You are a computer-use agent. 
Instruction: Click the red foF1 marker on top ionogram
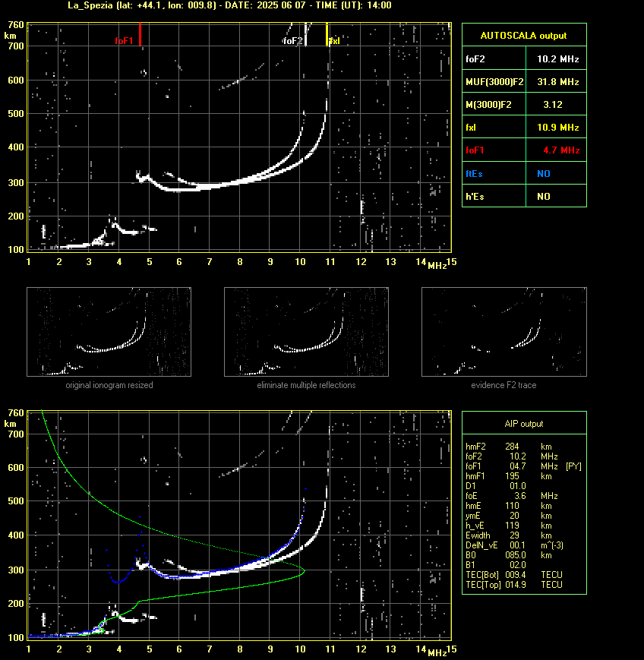(140, 34)
